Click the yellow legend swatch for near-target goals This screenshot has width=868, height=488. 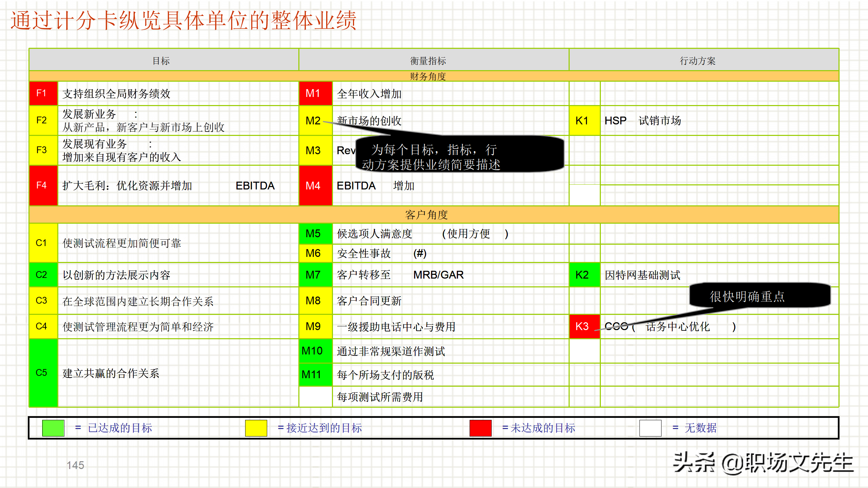click(256, 428)
